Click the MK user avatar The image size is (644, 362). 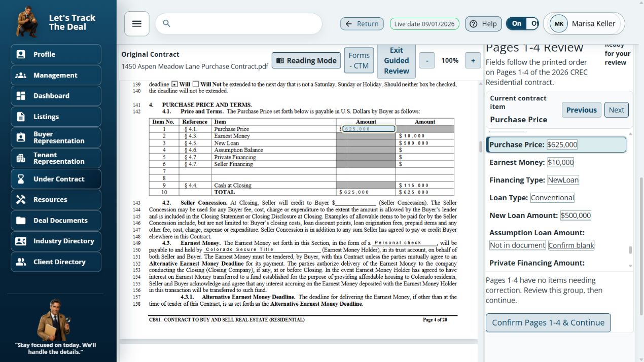tap(559, 24)
